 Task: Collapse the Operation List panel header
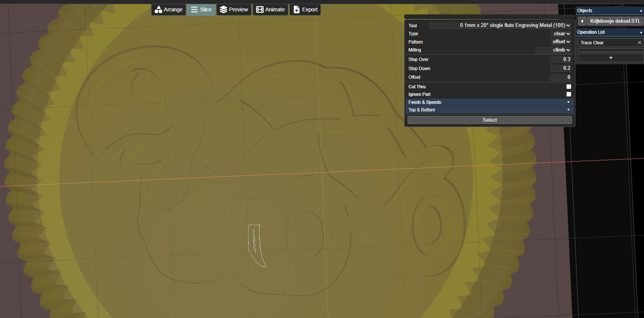tap(610, 32)
